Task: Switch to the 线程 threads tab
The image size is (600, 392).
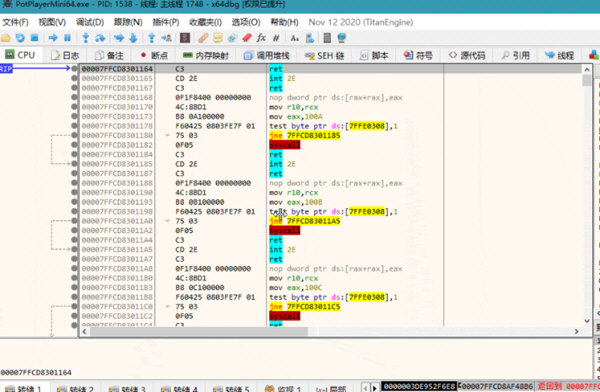Action: tap(560, 56)
